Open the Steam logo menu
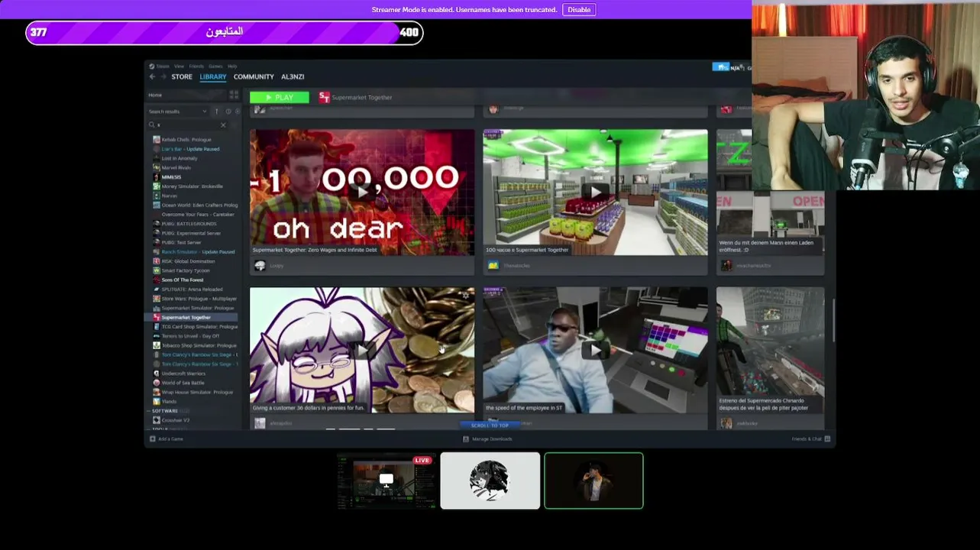 (x=159, y=66)
